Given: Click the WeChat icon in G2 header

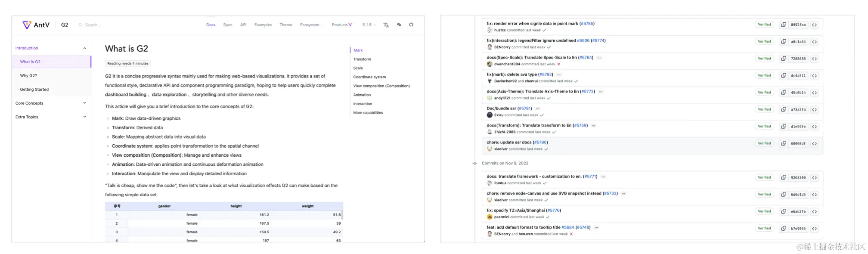Looking at the screenshot, I should pyautogui.click(x=399, y=25).
